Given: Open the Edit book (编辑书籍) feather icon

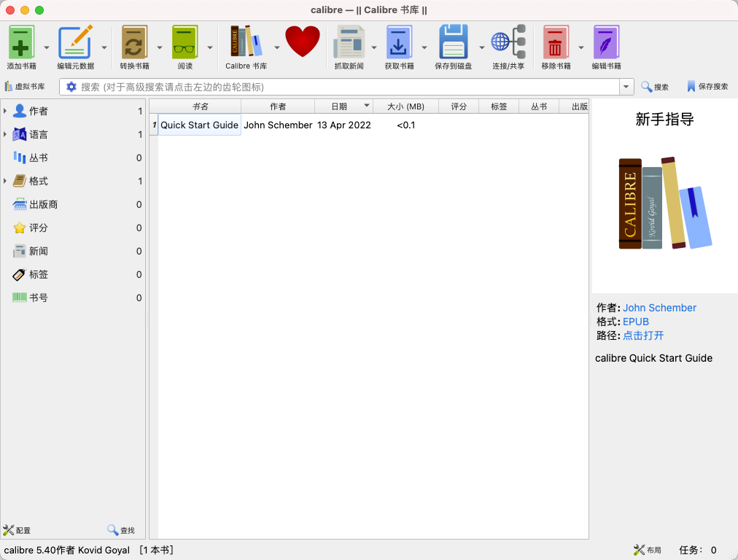Looking at the screenshot, I should pos(606,42).
